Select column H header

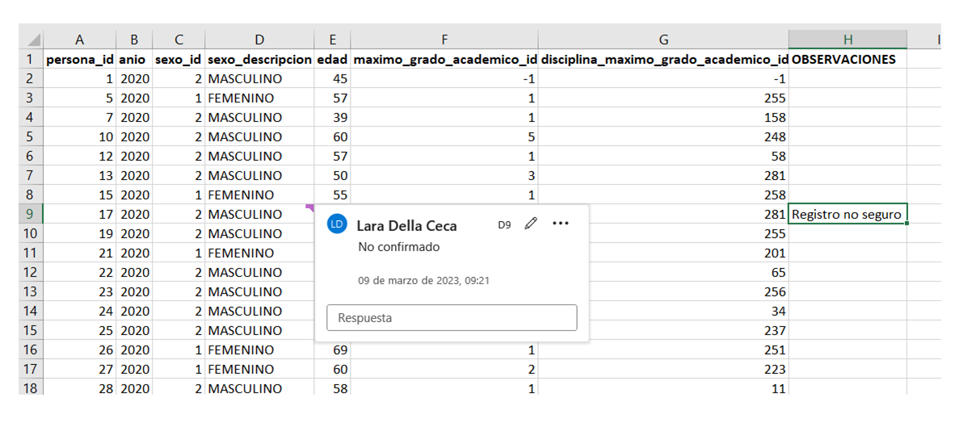[x=847, y=40]
